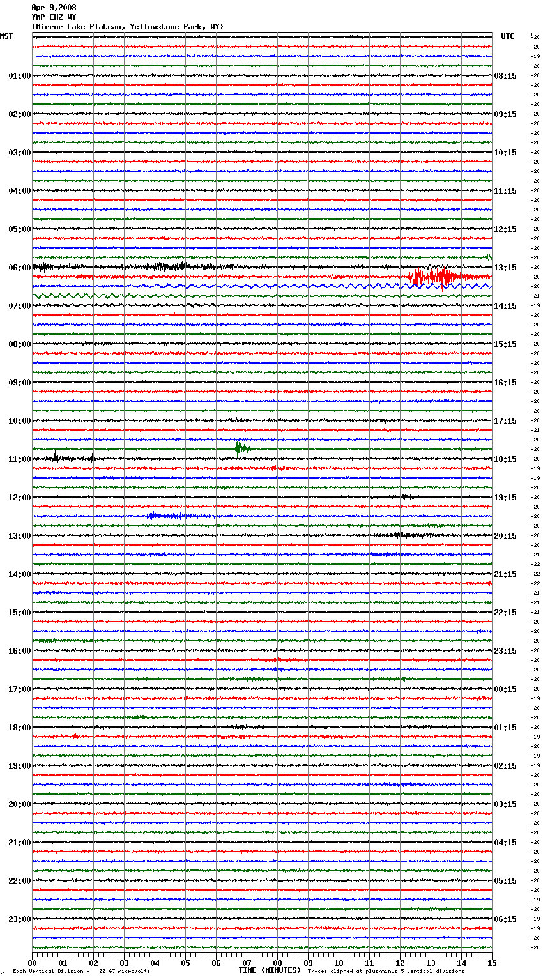Click the 21:00 MST time label
The height and width of the screenshot is (980, 543).
coord(20,843)
